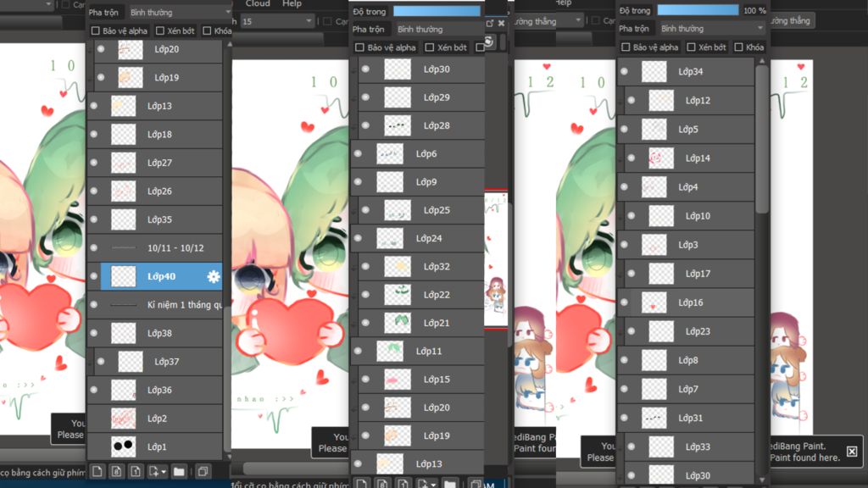The image size is (868, 488).
Task: Enable Bảo vệ alpha checkbox in the left panel
Action: coord(95,31)
